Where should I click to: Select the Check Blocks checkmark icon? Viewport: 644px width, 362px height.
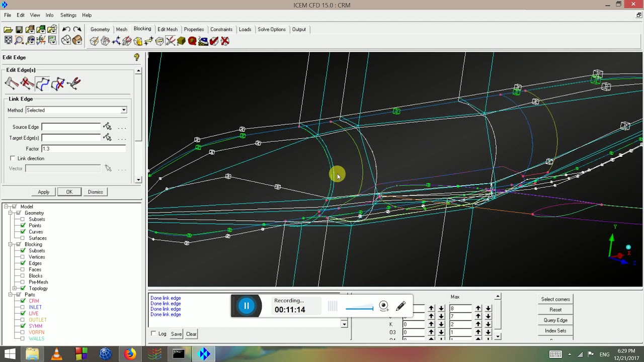214,41
